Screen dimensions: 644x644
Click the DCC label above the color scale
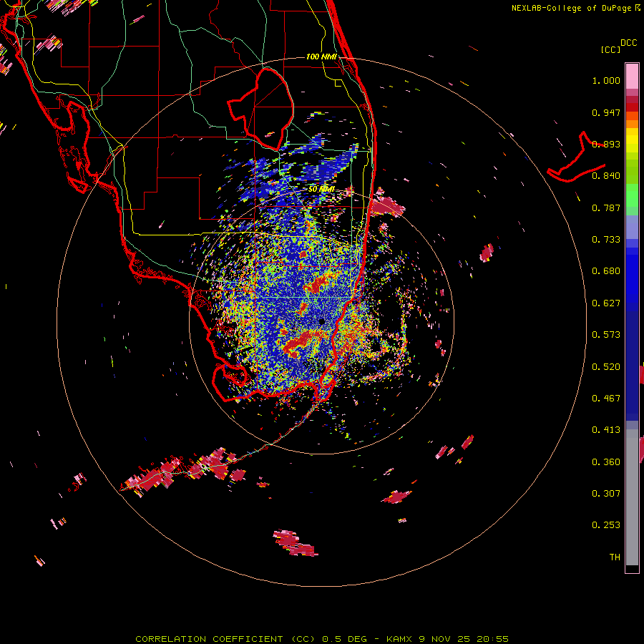click(x=628, y=43)
